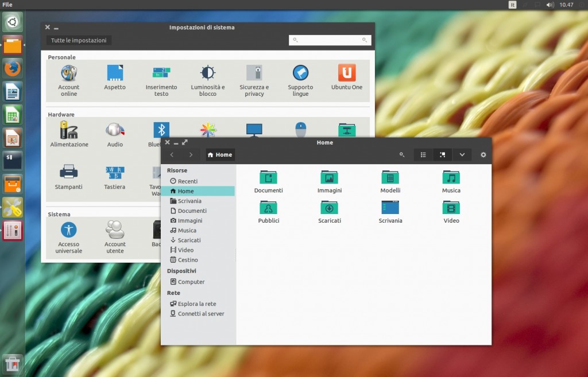The height and width of the screenshot is (377, 588).
Task: Open the Scaricati folder icon
Action: (330, 208)
